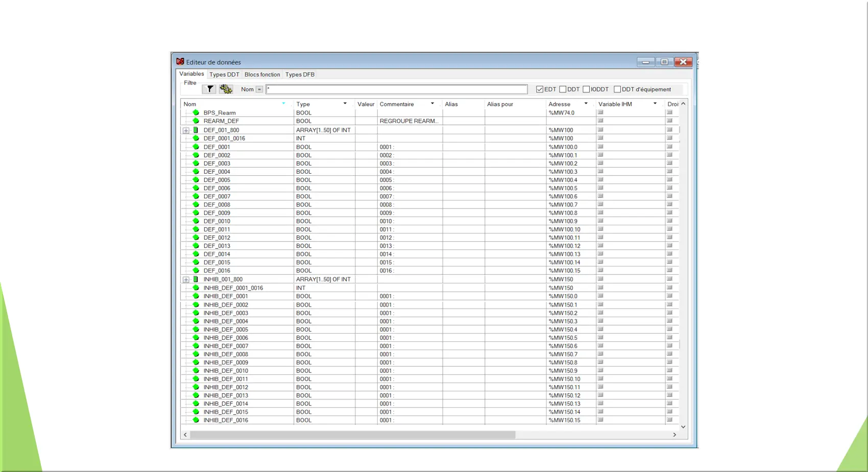The image size is (868, 472).
Task: Maximize the Editeur de données window
Action: click(664, 62)
